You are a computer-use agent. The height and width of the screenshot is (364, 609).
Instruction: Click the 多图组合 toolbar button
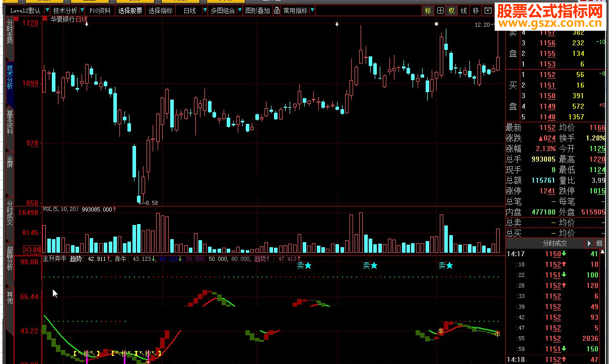pyautogui.click(x=223, y=11)
